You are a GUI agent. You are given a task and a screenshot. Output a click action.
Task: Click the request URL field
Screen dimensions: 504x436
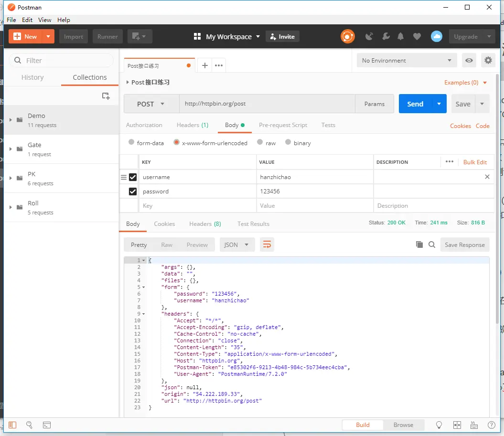point(267,104)
